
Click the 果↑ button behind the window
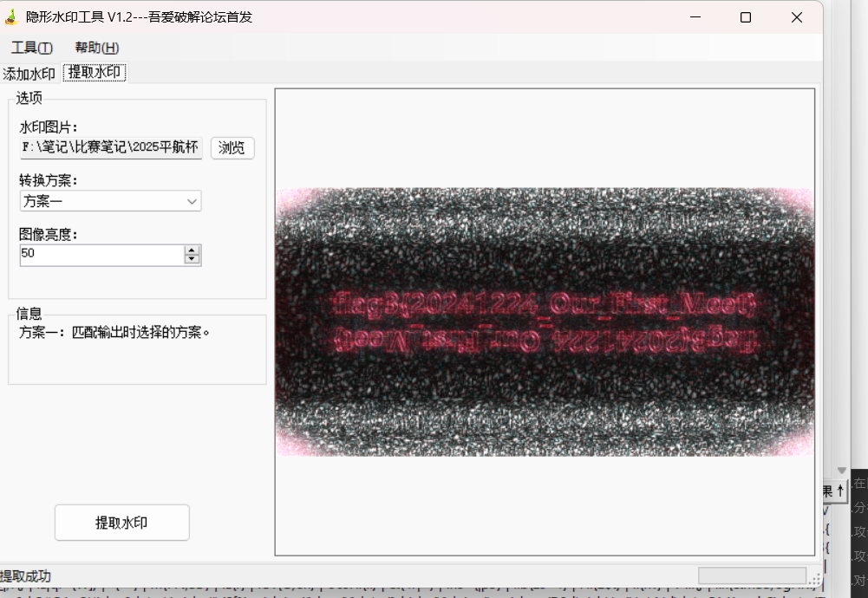coord(832,491)
